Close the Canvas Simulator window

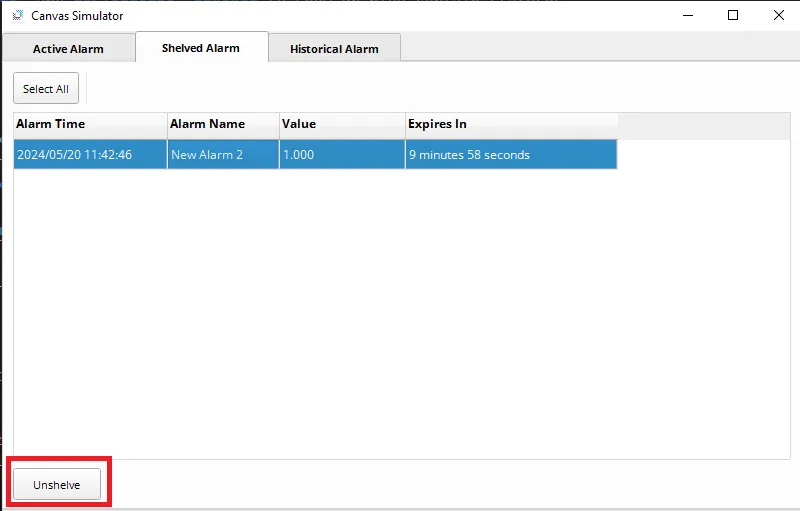pyautogui.click(x=779, y=15)
